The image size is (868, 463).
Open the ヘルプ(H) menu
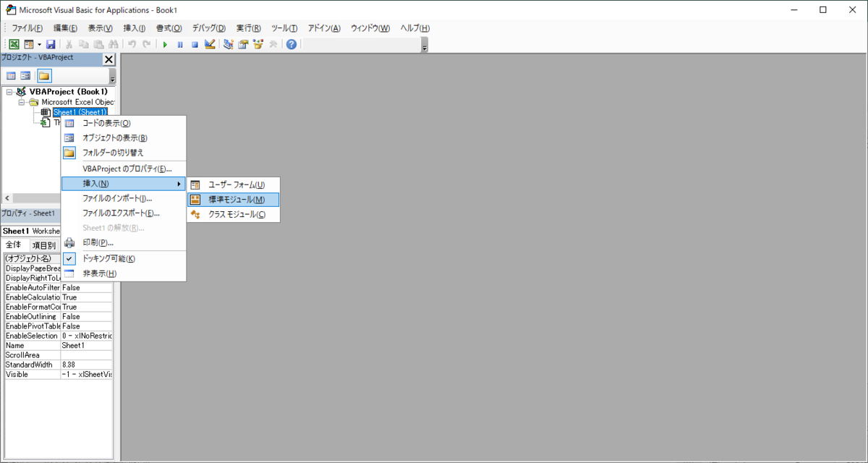[x=415, y=27]
